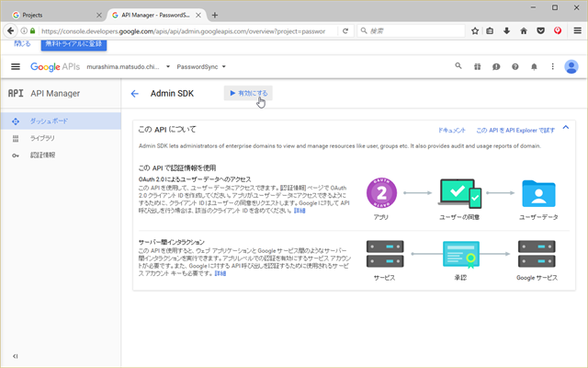The image size is (588, 368).
Task: Open the user account avatar
Action: tap(571, 67)
